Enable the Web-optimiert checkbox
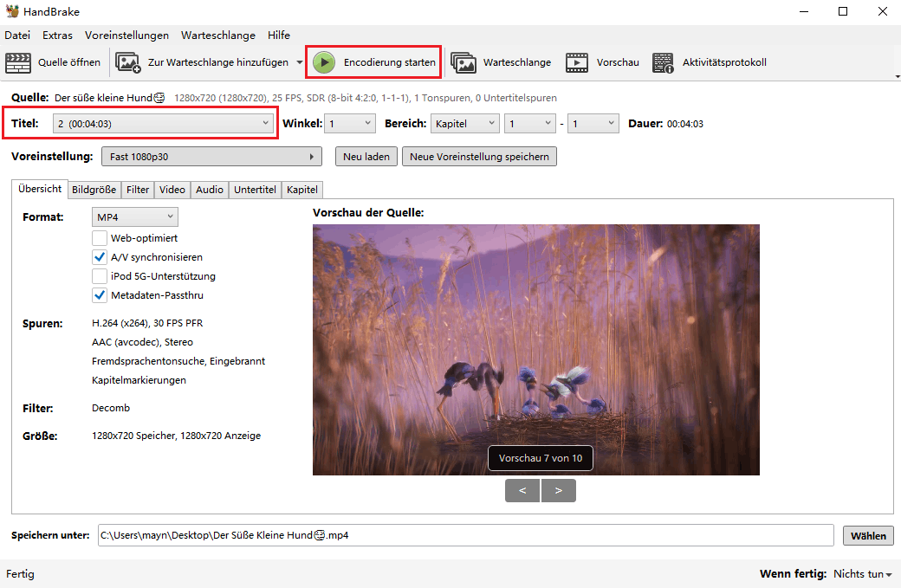The height and width of the screenshot is (588, 901). click(100, 238)
